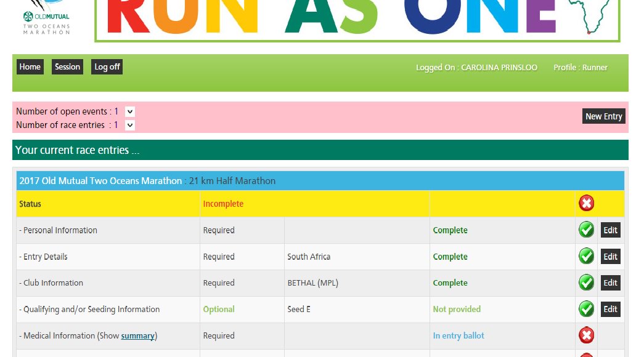Image resolution: width=644 pixels, height=357 pixels.
Task: Click 'Optional' label in seeding row
Action: [219, 310]
